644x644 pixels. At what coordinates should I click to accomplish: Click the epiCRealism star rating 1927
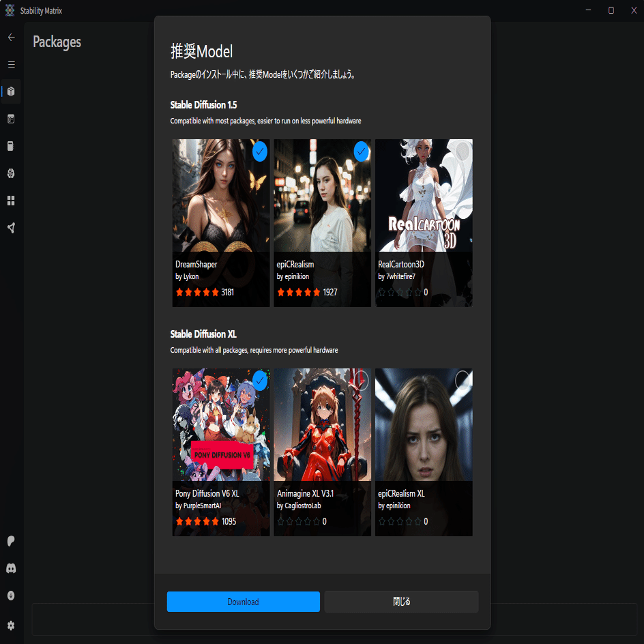[x=307, y=292]
